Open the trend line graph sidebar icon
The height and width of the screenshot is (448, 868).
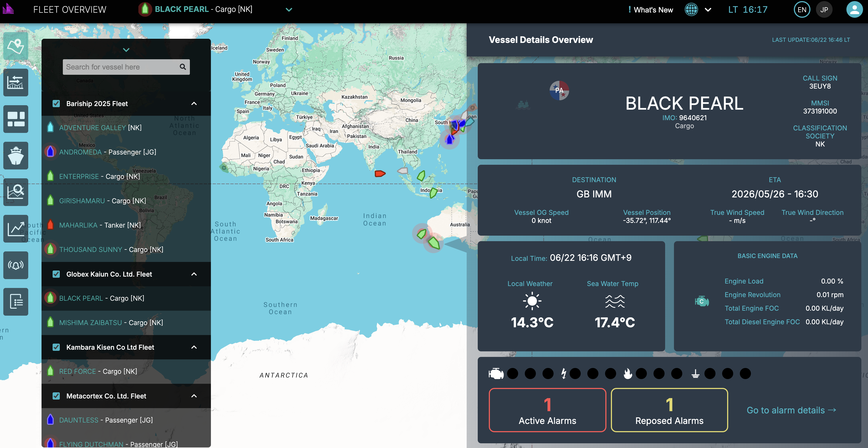tap(16, 228)
